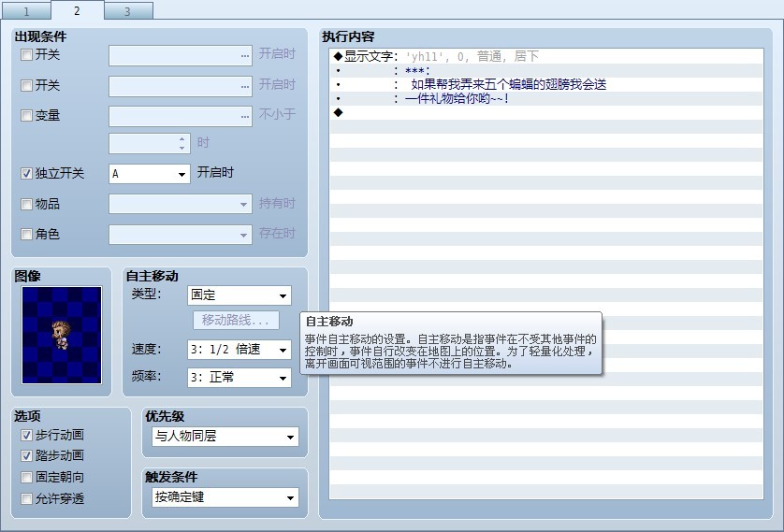Disable 步行动画 option
784x532 pixels.
pyautogui.click(x=26, y=435)
